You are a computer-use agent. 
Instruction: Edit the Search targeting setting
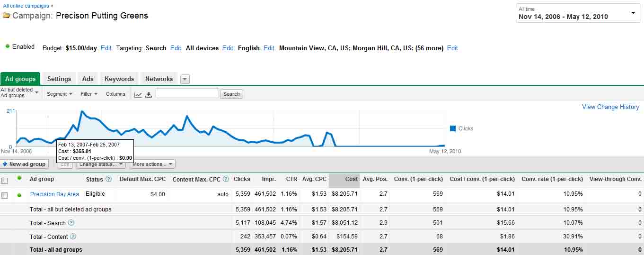point(176,48)
